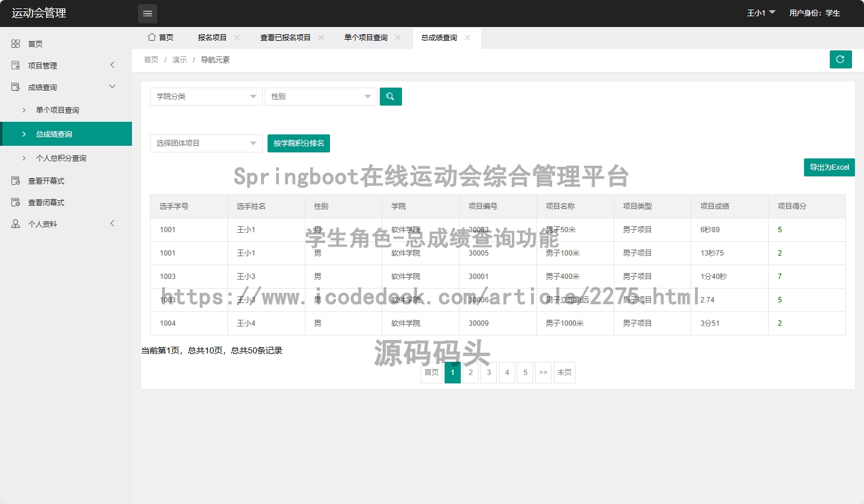
Task: Close the 报名项目 tab
Action: (x=237, y=37)
